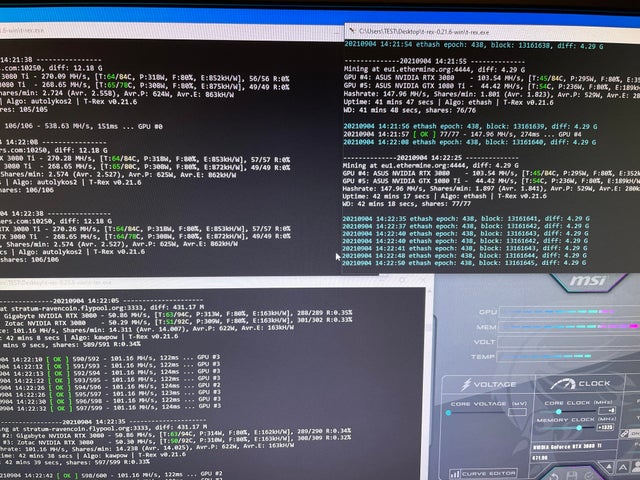Image resolution: width=640 pixels, height=480 pixels.
Task: Click the Memory Clock value box showing +1325
Action: click(605, 427)
